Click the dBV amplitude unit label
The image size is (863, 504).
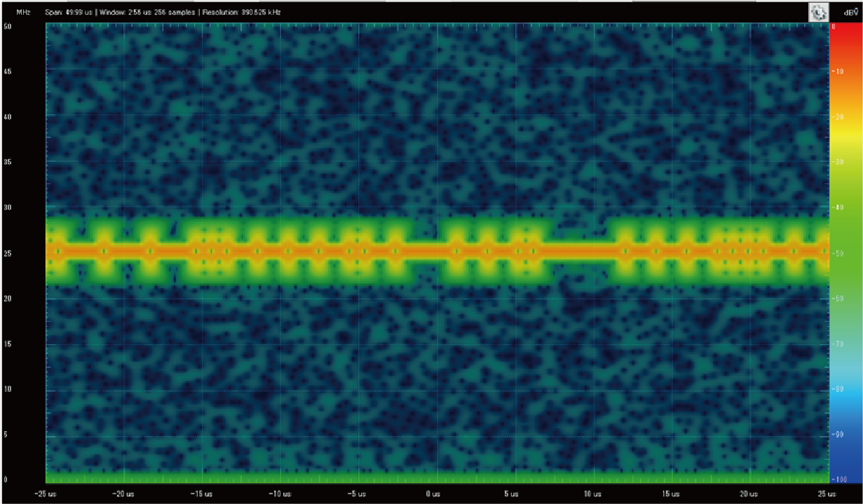point(848,13)
